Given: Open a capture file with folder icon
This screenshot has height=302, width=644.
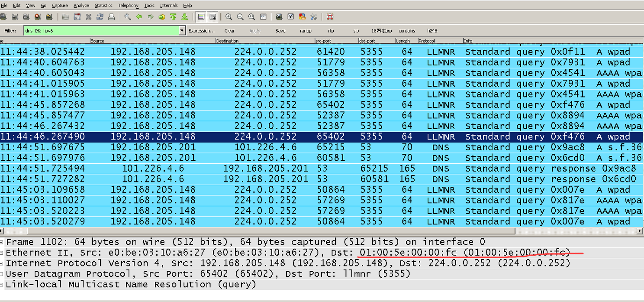Looking at the screenshot, I should pyautogui.click(x=66, y=17).
